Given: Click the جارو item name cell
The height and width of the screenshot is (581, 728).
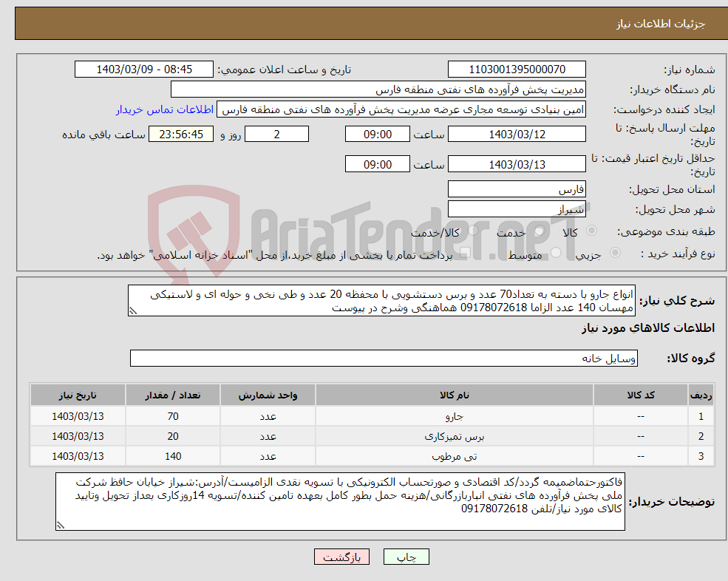Looking at the screenshot, I should point(455,416).
